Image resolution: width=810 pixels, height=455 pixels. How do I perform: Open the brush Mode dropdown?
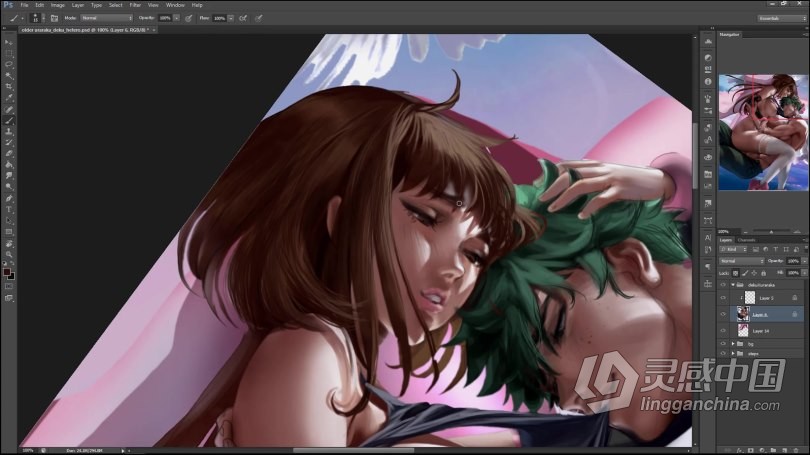[x=106, y=18]
